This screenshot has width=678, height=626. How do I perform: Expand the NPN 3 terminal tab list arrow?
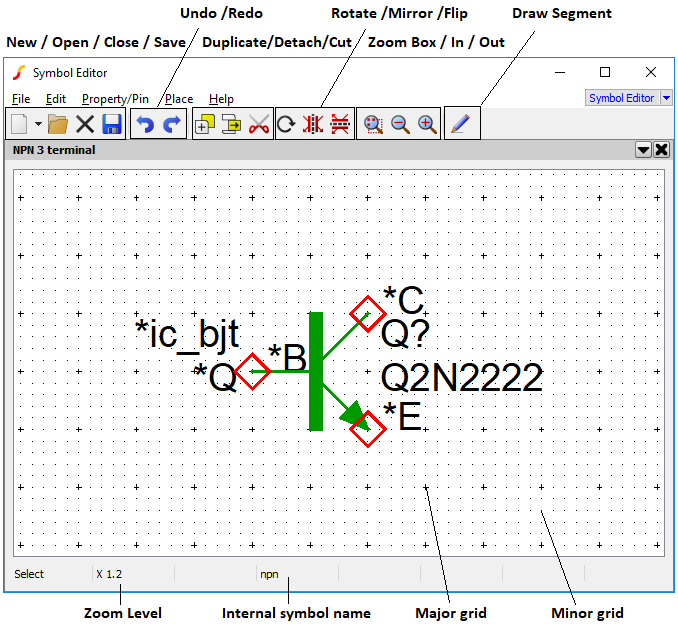[644, 150]
